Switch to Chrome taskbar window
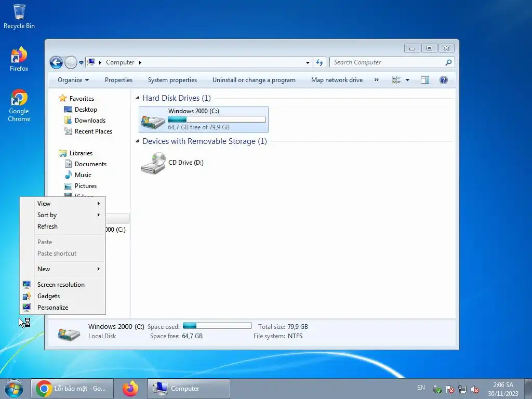The width and height of the screenshot is (532, 399). (72, 389)
